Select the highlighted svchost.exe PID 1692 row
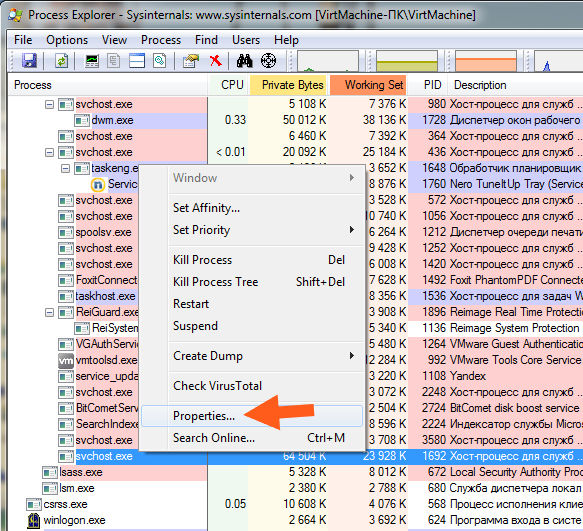The image size is (583, 531). coord(295,456)
